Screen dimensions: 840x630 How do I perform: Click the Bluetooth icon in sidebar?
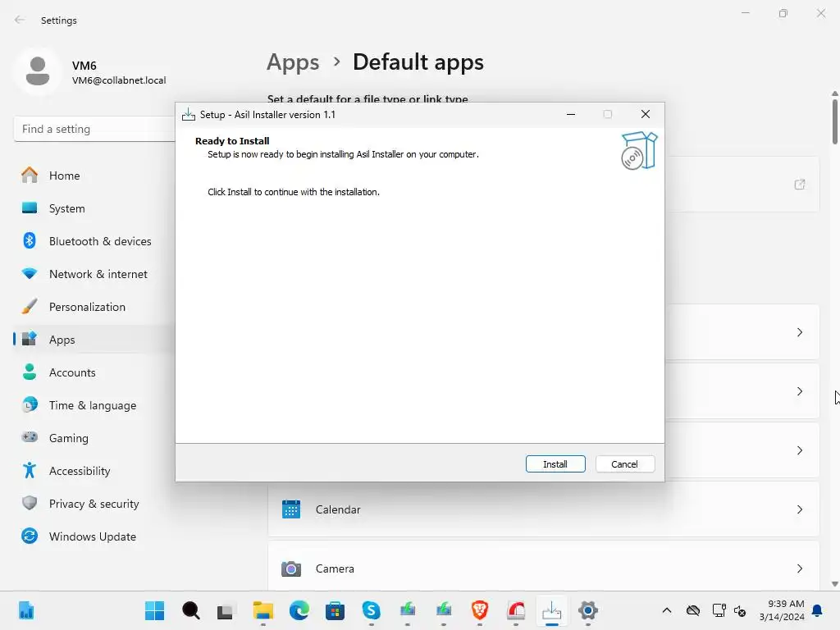tap(30, 240)
